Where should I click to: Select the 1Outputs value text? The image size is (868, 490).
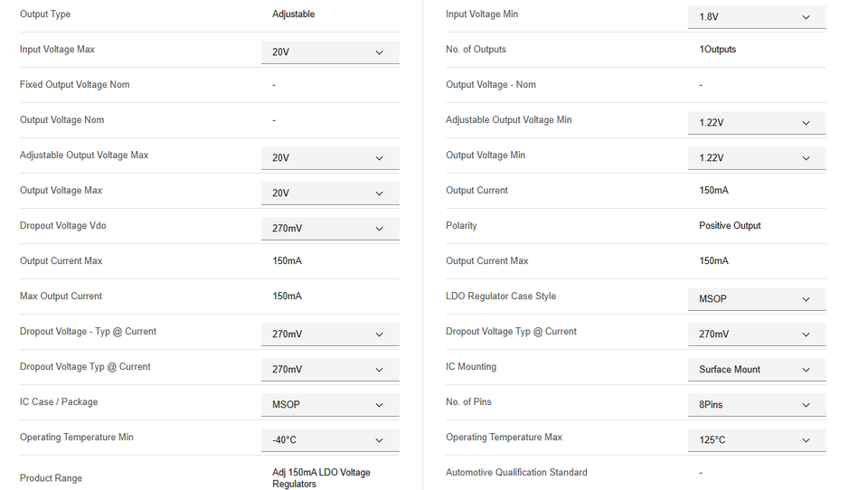717,50
